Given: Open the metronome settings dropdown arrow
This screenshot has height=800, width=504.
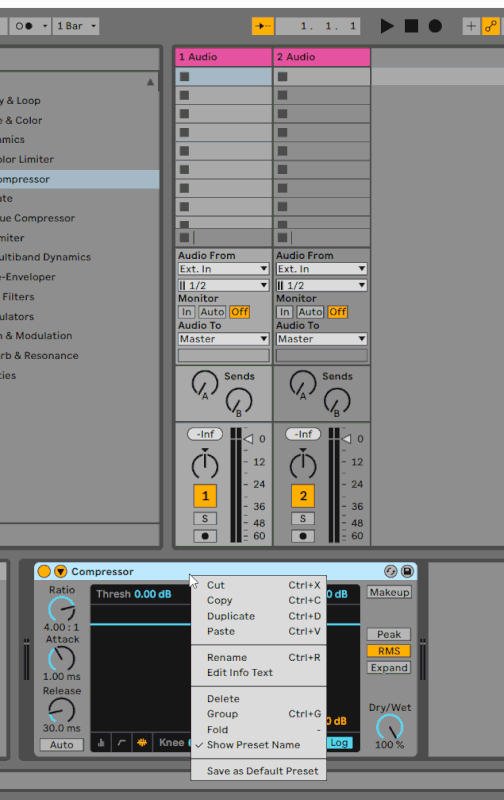Looking at the screenshot, I should (45, 26).
